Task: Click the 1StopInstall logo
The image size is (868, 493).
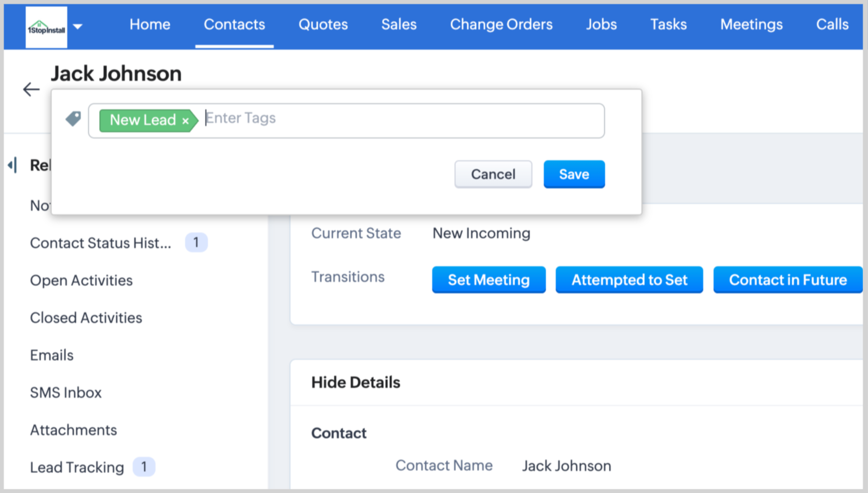Action: pos(46,28)
